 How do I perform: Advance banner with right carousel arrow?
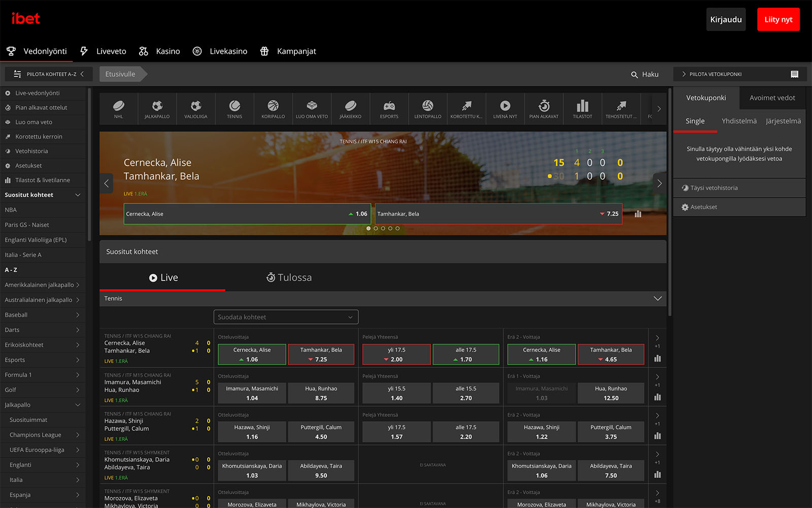pos(659,183)
